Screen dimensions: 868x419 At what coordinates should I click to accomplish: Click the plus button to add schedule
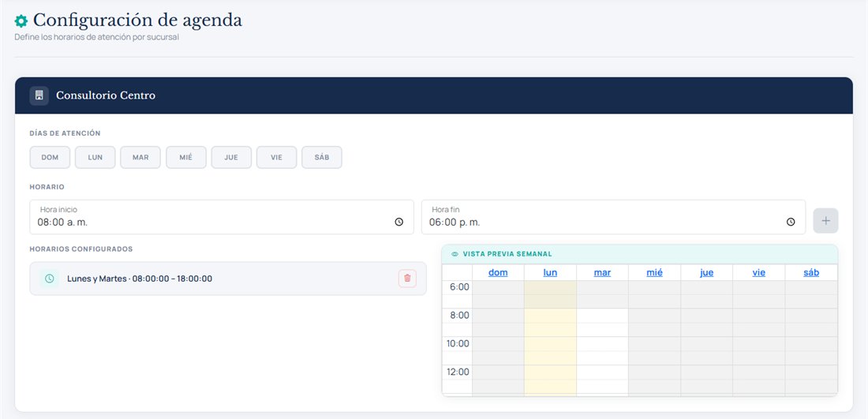[x=825, y=221]
